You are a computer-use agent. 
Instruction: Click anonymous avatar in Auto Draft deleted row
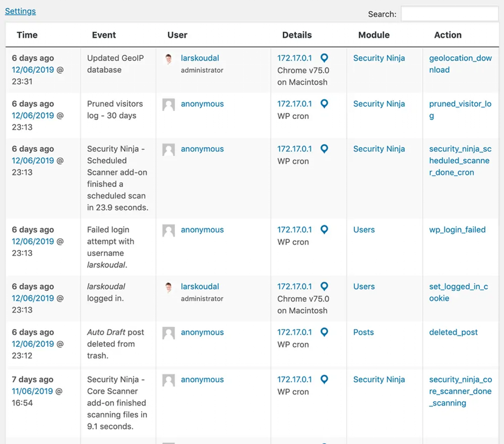coord(169,333)
